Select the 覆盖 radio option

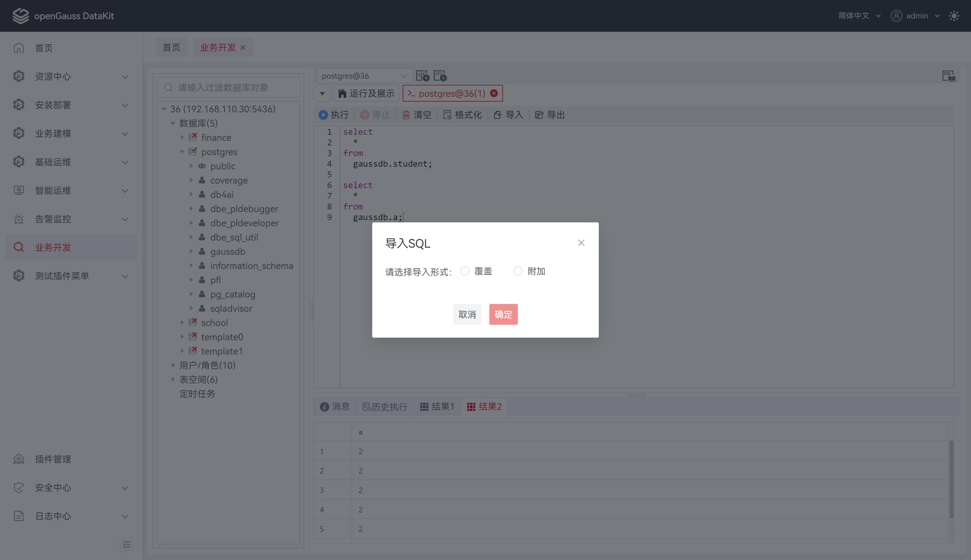464,271
